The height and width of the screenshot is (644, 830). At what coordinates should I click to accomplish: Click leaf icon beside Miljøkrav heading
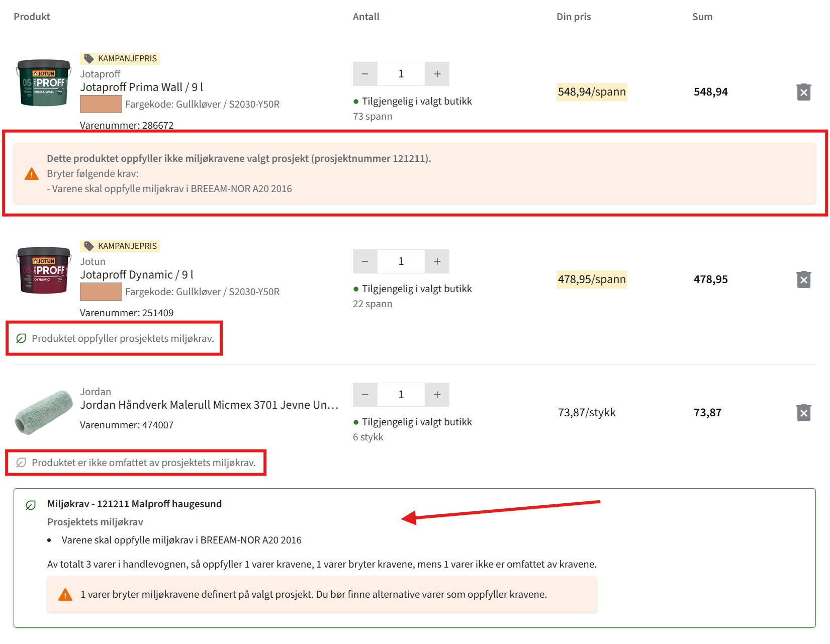click(x=31, y=505)
